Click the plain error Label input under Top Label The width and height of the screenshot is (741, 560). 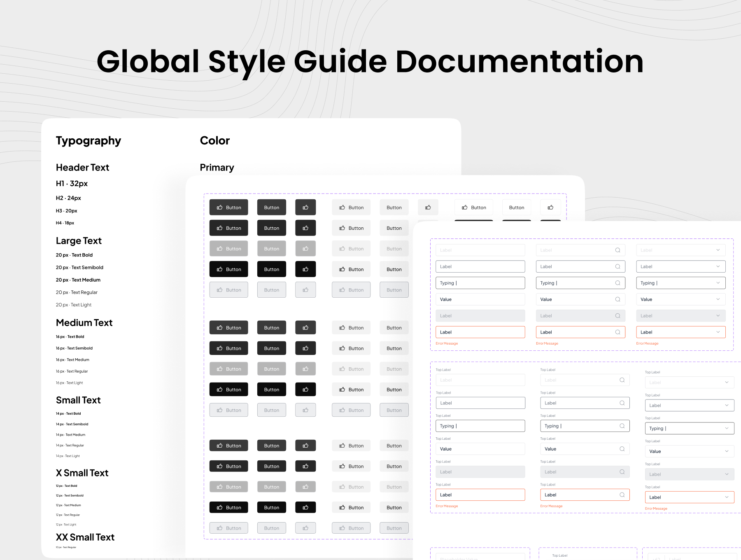480,495
